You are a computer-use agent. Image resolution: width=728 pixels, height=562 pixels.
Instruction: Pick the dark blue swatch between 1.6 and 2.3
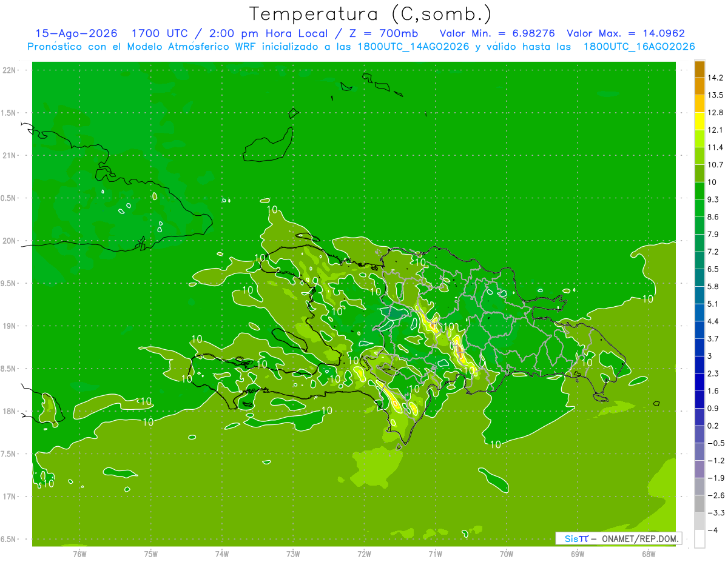tap(699, 382)
